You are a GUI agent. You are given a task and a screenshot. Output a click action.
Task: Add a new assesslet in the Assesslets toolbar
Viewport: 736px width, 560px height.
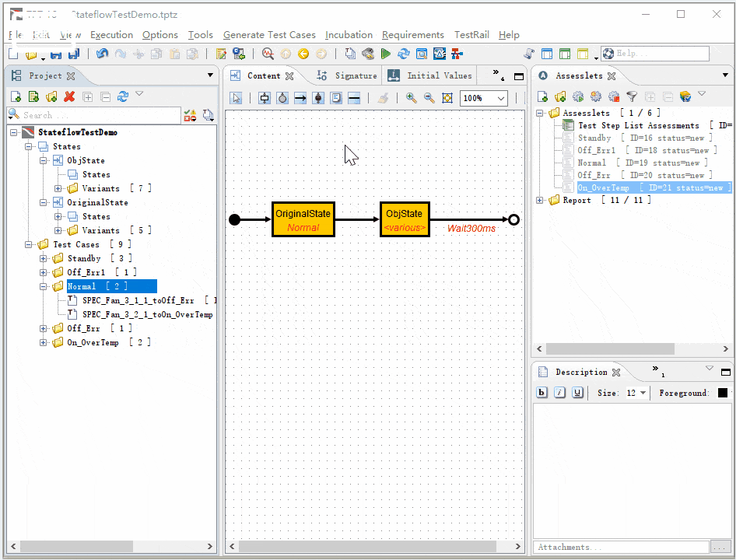(x=542, y=96)
